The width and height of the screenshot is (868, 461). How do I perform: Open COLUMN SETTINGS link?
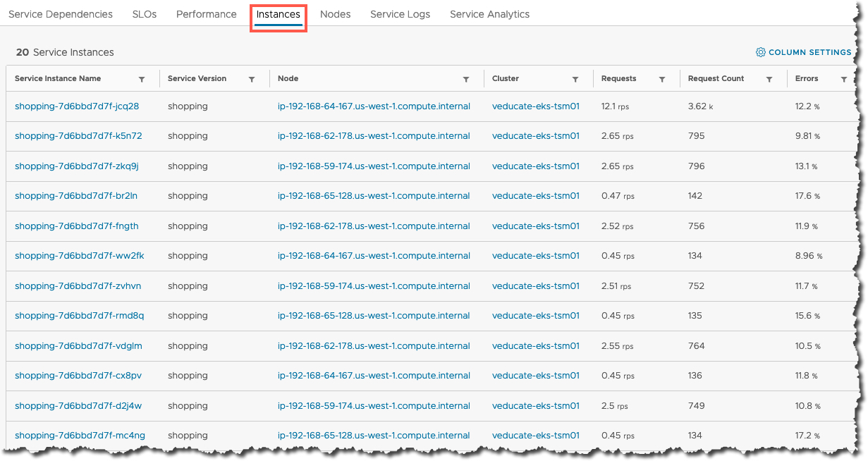809,52
